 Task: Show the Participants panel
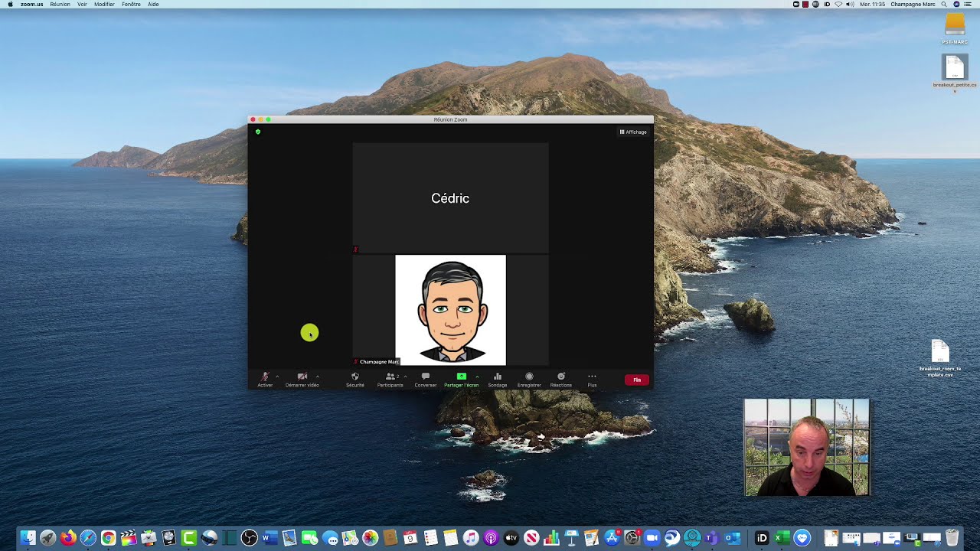(x=390, y=380)
